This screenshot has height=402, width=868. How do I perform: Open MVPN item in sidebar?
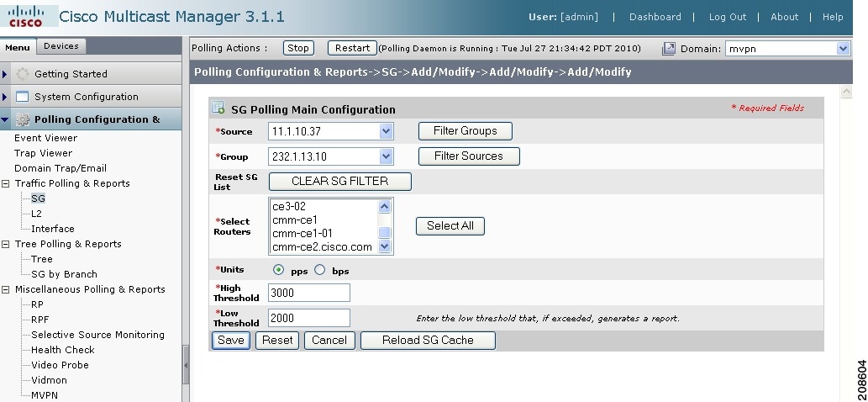[45, 395]
